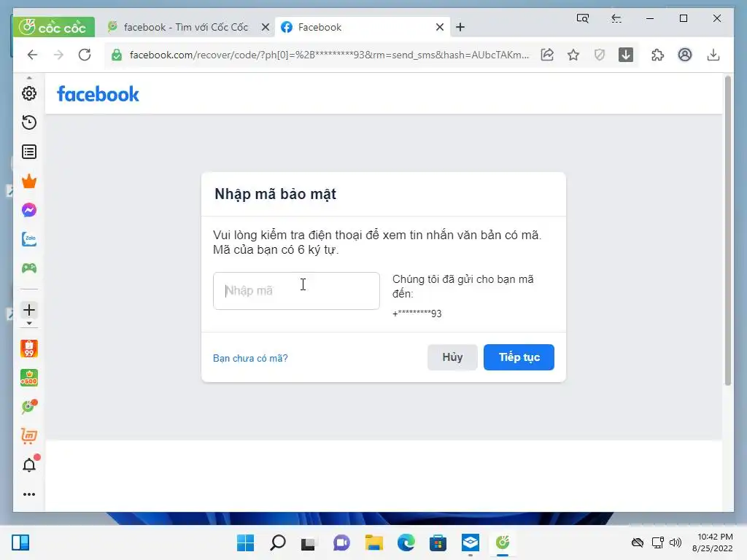The width and height of the screenshot is (747, 560).
Task: Click the Hủy button
Action: (x=452, y=357)
